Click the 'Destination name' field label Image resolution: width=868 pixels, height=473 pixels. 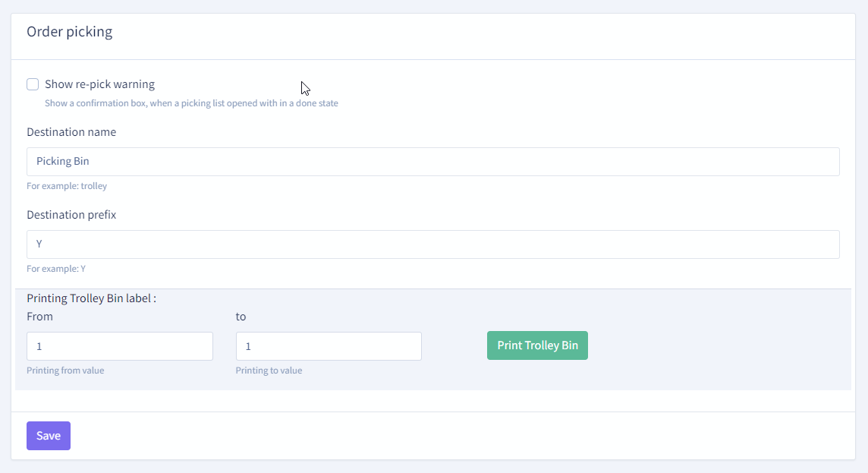71,132
